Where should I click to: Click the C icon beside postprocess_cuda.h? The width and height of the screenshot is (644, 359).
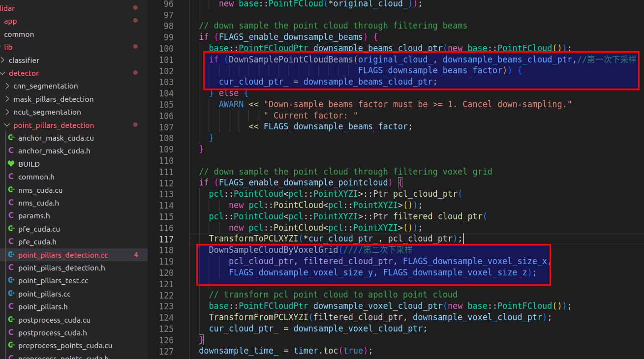click(x=11, y=333)
